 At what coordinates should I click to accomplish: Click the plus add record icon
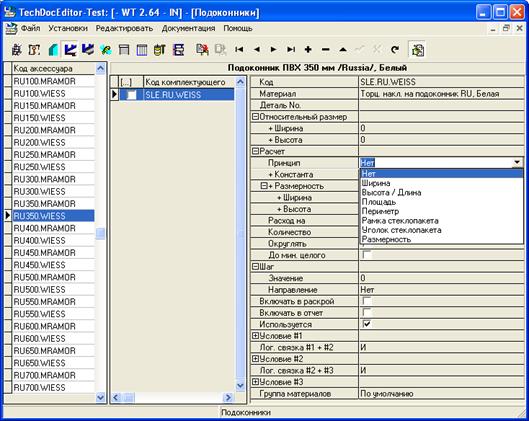pos(308,50)
